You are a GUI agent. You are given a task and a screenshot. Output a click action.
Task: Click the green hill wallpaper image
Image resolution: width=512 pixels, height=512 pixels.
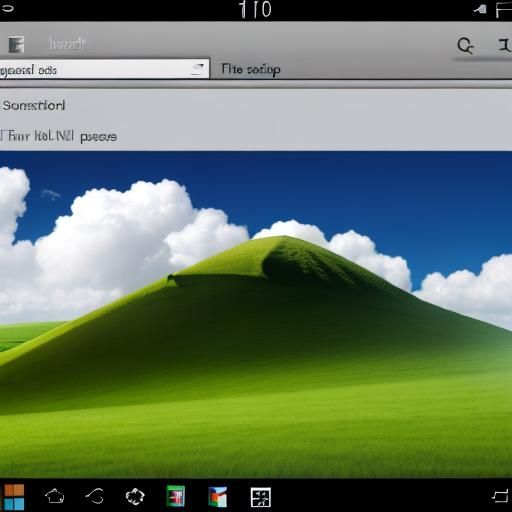[x=256, y=315]
